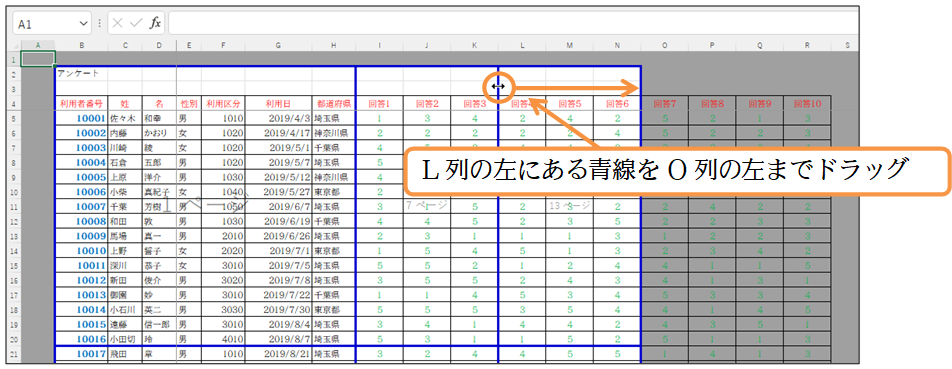Select column L header
The height and width of the screenshot is (369, 952).
pyautogui.click(x=522, y=46)
